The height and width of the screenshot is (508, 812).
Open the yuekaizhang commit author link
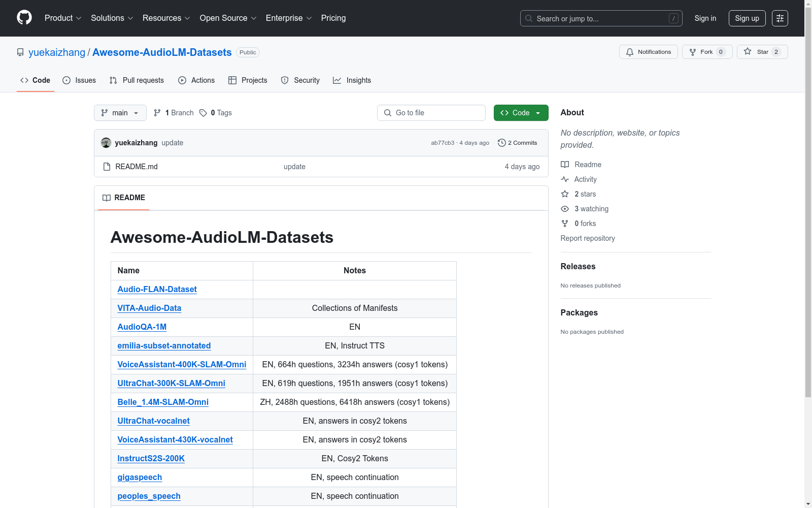[x=136, y=143]
